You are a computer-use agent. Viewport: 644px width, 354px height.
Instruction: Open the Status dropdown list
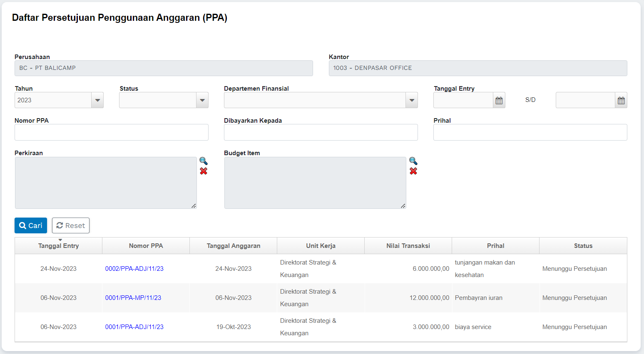coord(202,100)
